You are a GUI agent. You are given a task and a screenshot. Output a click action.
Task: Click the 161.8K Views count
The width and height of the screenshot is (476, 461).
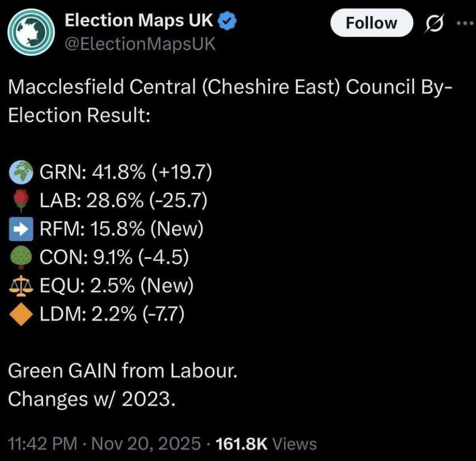tap(266, 444)
